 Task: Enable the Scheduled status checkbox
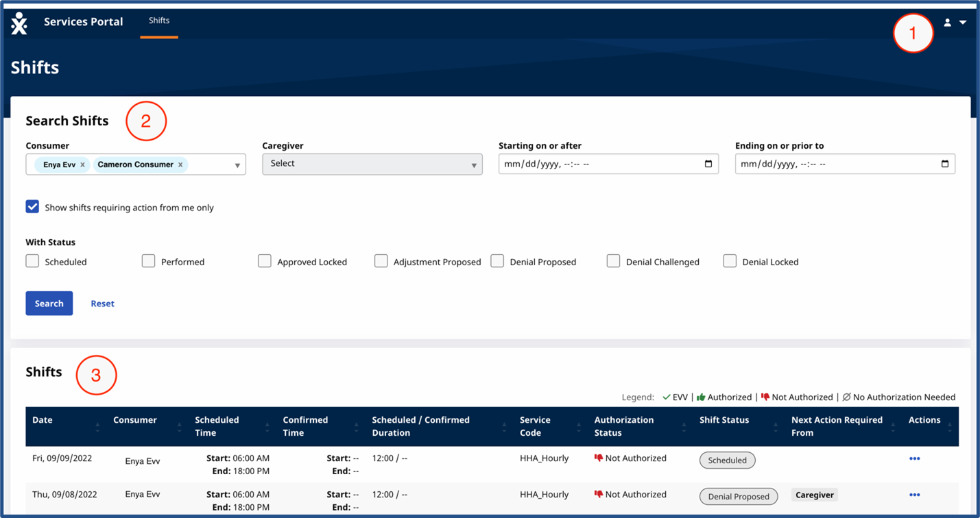(32, 261)
